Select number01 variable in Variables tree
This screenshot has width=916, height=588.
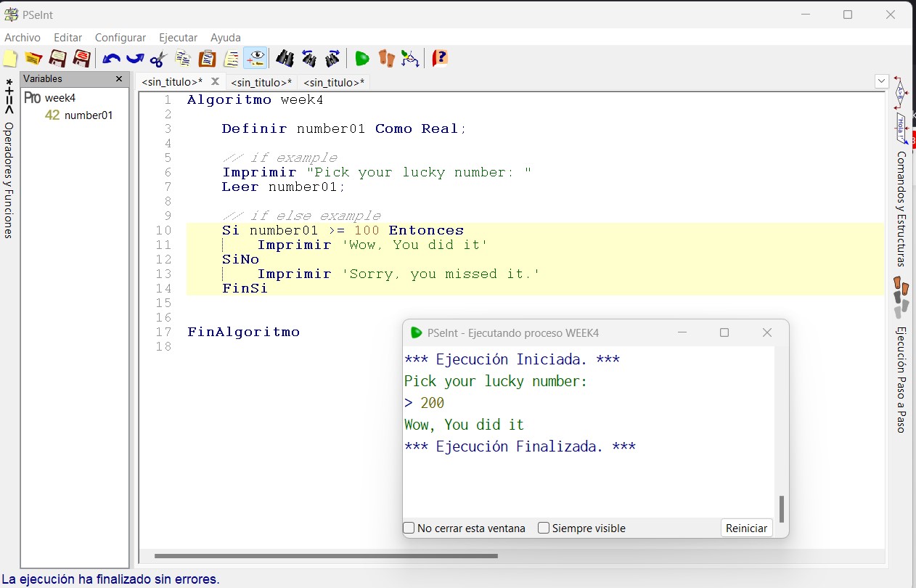click(x=89, y=115)
